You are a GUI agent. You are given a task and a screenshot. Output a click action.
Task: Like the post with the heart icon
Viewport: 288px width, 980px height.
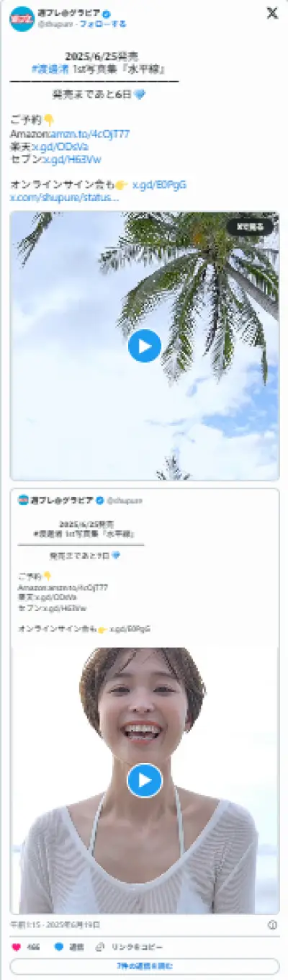[x=16, y=946]
